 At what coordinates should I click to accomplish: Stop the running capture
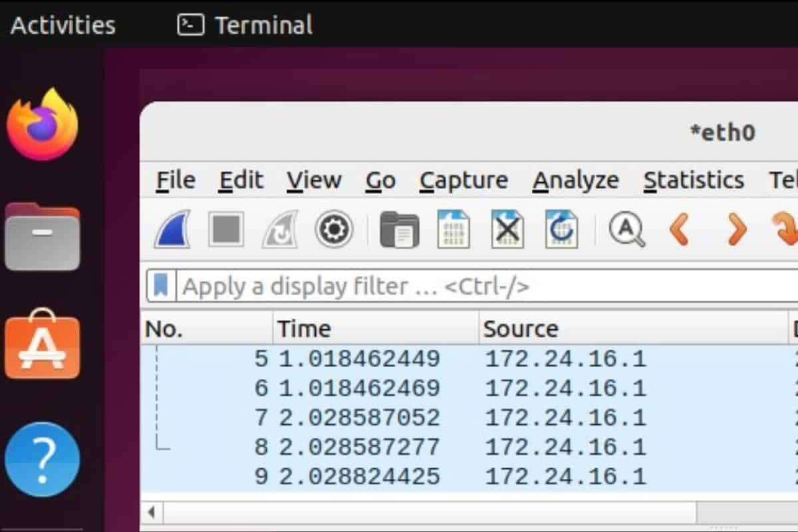tap(225, 229)
